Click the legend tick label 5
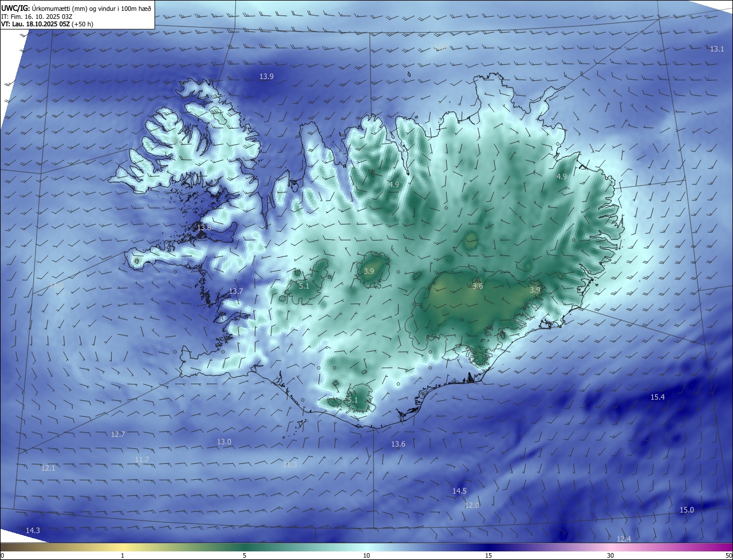Image resolution: width=733 pixels, height=560 pixels. pos(245,555)
